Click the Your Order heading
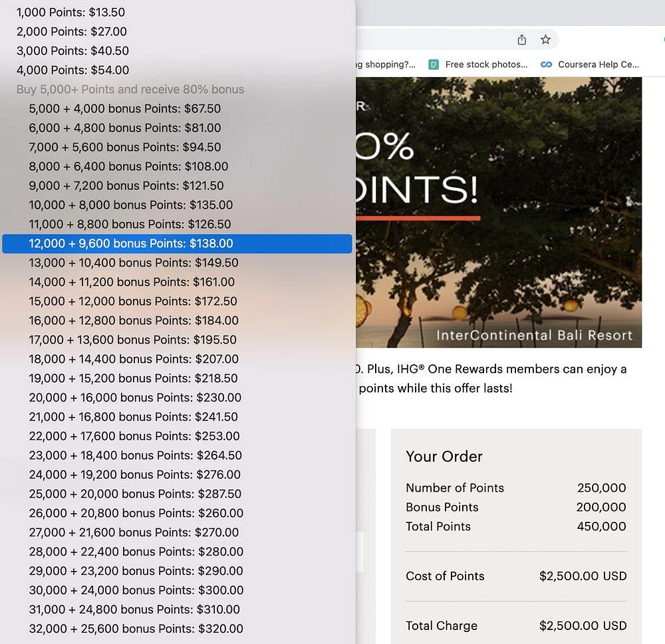The image size is (665, 644). coord(444,457)
